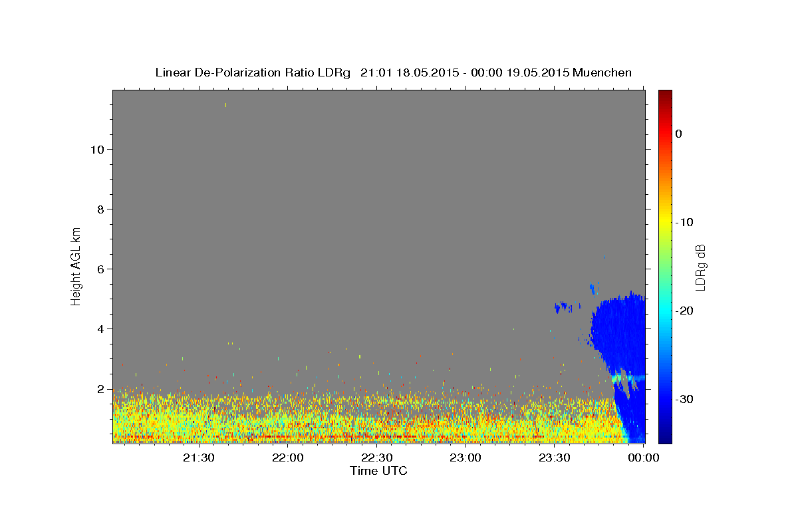Click the cyan-green band inside blue cloud at 2.4 km

click(628, 378)
